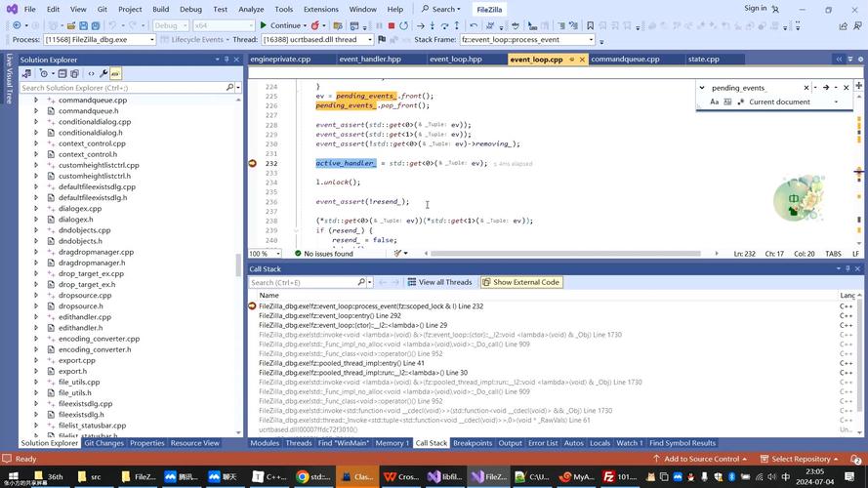The width and height of the screenshot is (868, 488).
Task: Click the flag threads icon next to Thread
Action: coord(382,40)
